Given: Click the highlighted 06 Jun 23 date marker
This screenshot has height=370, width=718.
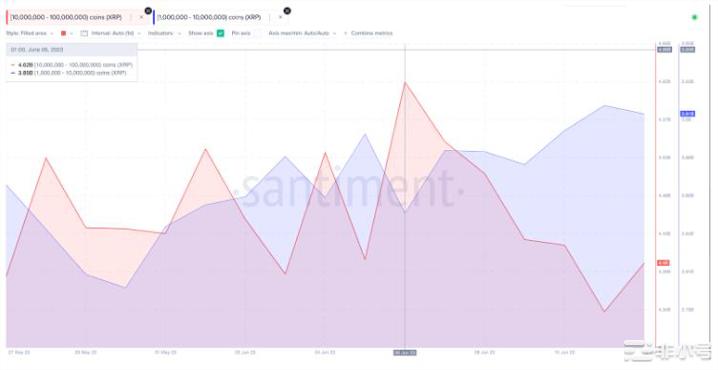Looking at the screenshot, I should 405,353.
